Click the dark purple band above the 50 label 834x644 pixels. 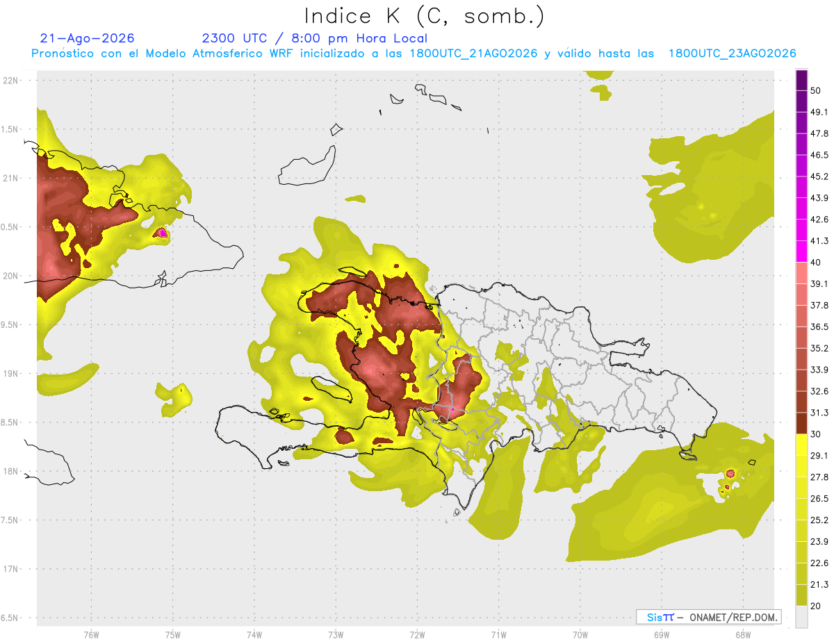tap(801, 80)
